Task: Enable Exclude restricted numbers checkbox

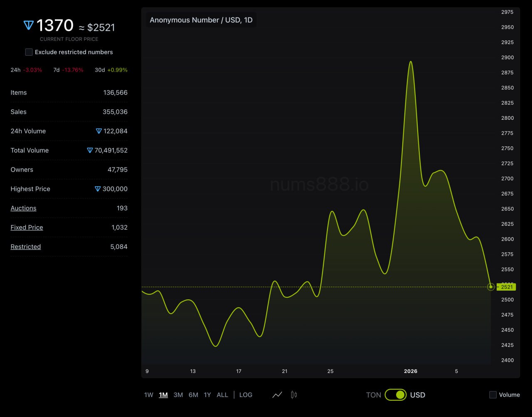Action: pos(29,52)
